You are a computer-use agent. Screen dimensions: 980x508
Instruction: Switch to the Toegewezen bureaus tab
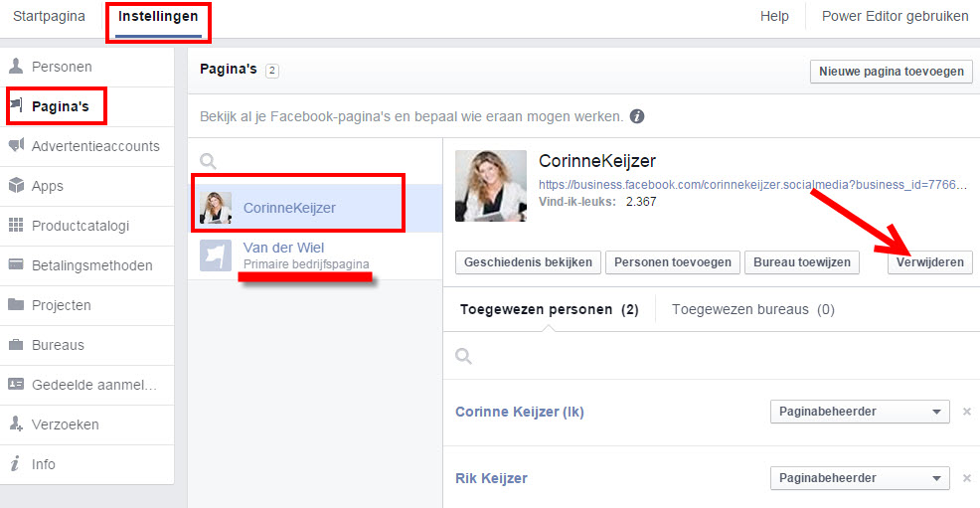pos(752,309)
